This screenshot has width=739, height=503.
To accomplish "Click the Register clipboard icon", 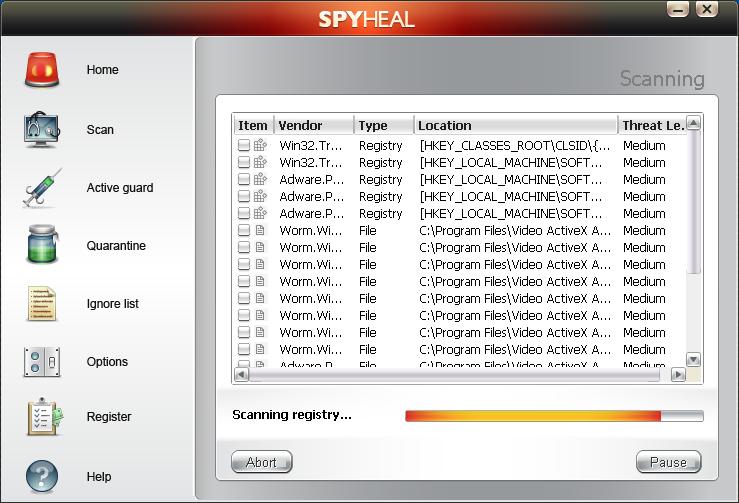I will point(42,417).
